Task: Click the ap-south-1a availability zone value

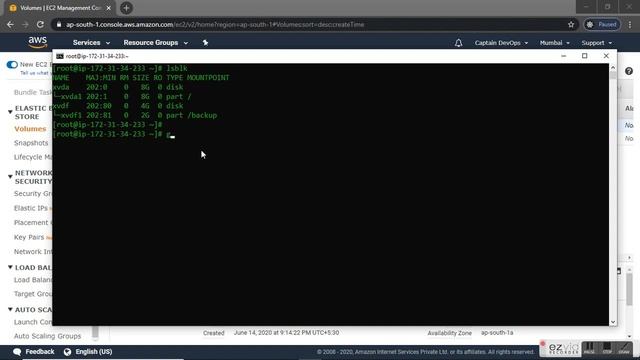Action: [x=497, y=333]
